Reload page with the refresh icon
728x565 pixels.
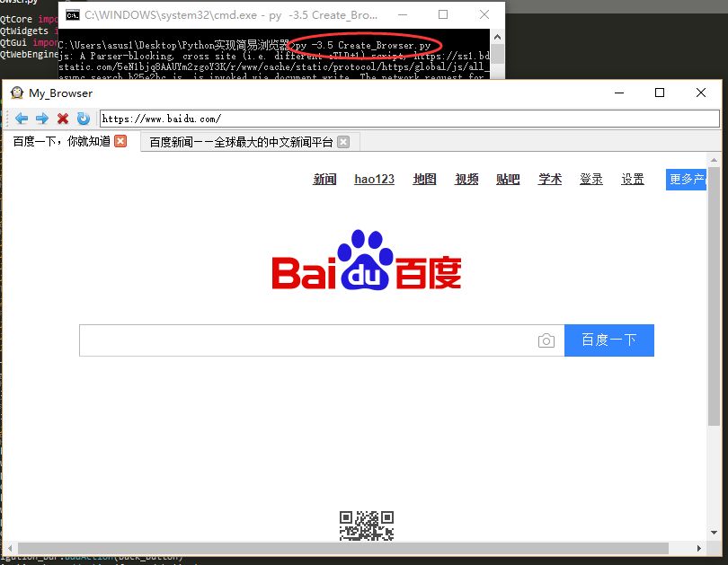[84, 119]
